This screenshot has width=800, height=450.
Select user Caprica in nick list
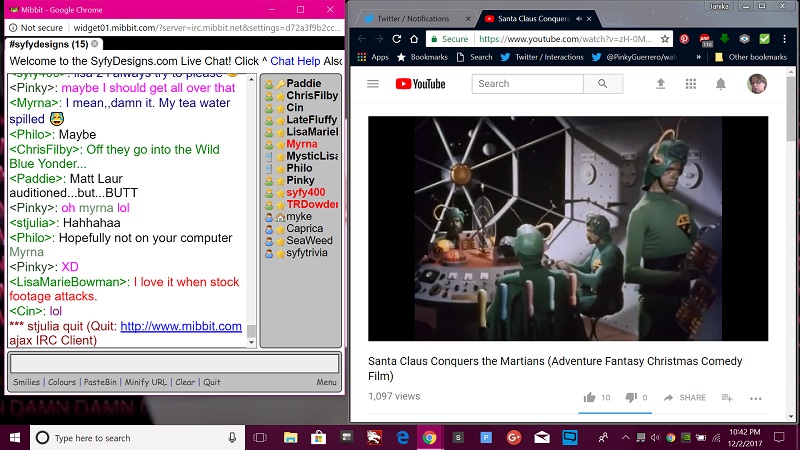pyautogui.click(x=304, y=229)
